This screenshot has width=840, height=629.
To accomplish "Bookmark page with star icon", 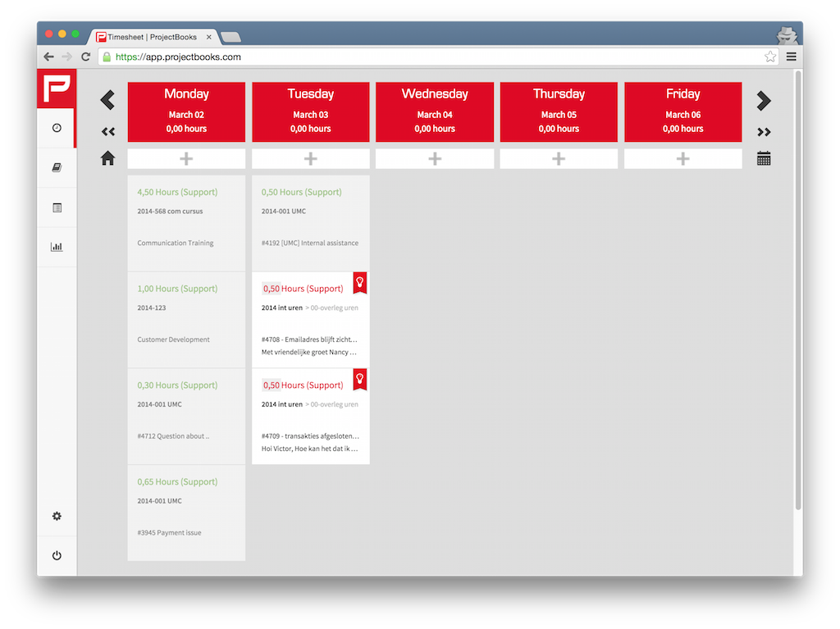I will [770, 57].
